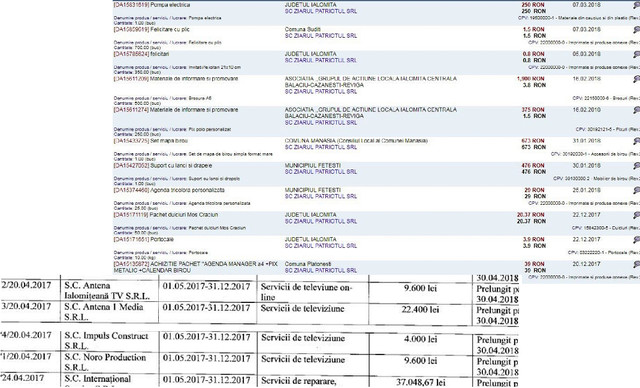The height and width of the screenshot is (388, 640).
Task: Click SC ZIARUL PATRIOTUL SRL under COMUNA MANASIA
Action: pos(321,147)
